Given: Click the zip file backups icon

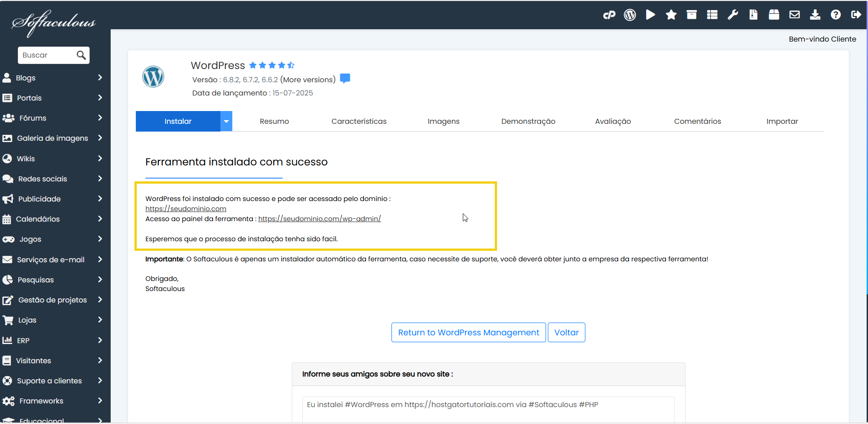Looking at the screenshot, I should 753,15.
